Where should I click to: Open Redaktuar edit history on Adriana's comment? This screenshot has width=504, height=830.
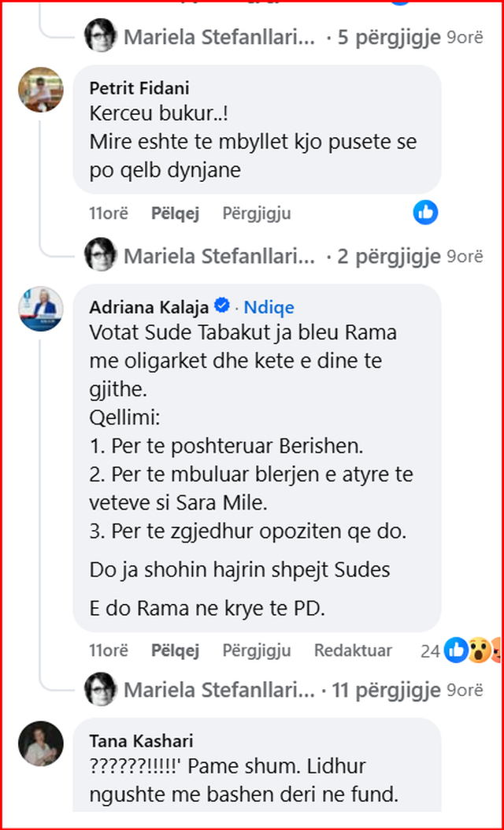353,650
